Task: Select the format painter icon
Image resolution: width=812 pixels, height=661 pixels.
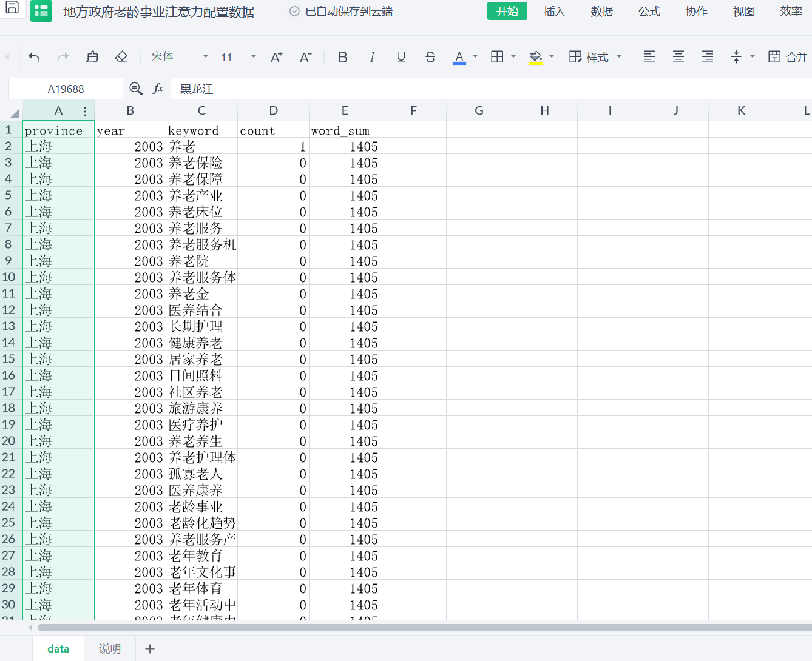Action: click(x=92, y=57)
